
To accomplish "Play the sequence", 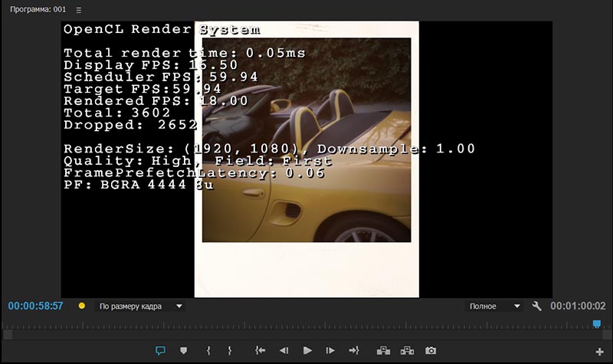I will tap(307, 351).
